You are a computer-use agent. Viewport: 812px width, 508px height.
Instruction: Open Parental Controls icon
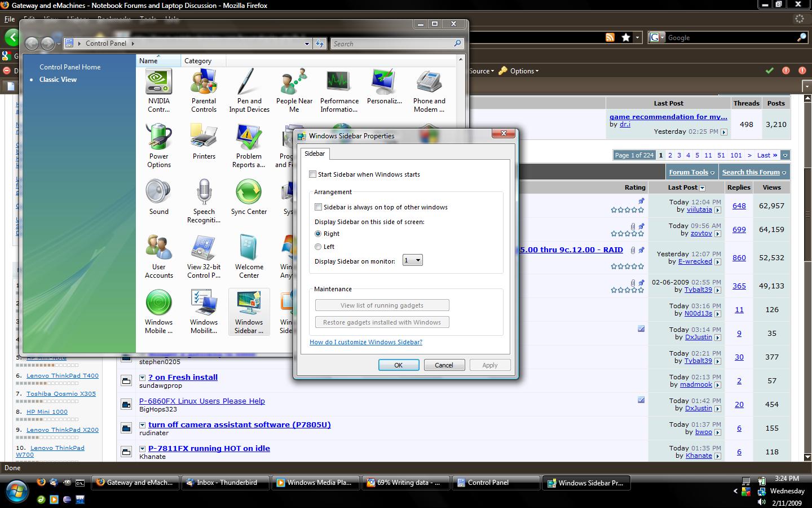[204, 91]
